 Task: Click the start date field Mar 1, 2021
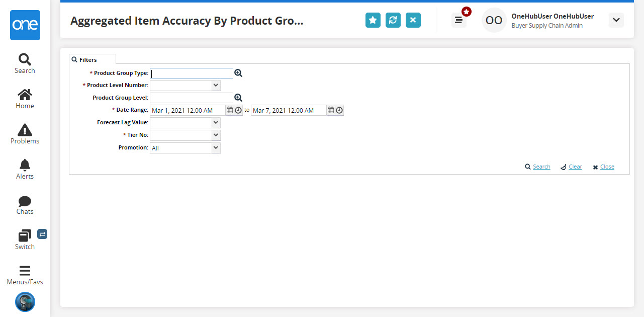click(188, 110)
